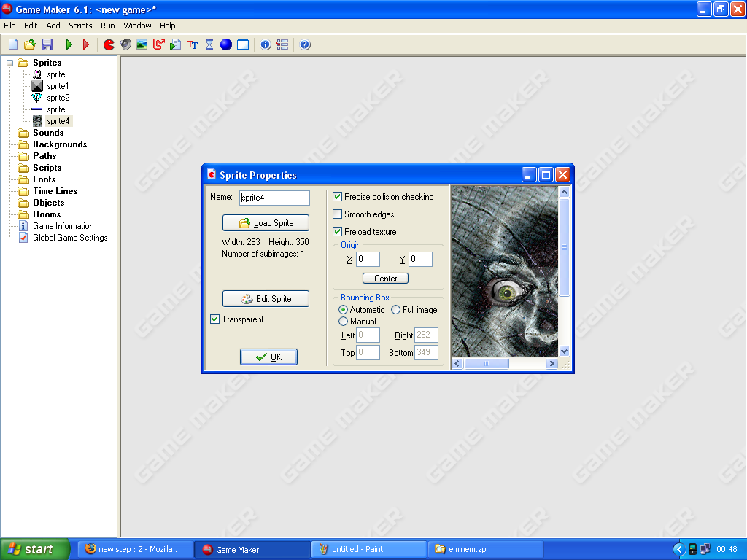Create an object via the blue ball icon
This screenshot has height=560, width=747.
click(x=225, y=44)
